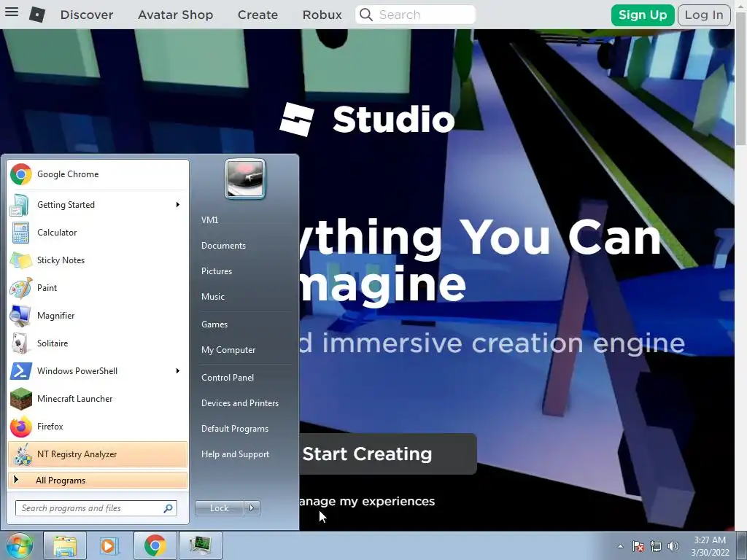
Task: Open Create in Roblox navbar
Action: tap(258, 15)
